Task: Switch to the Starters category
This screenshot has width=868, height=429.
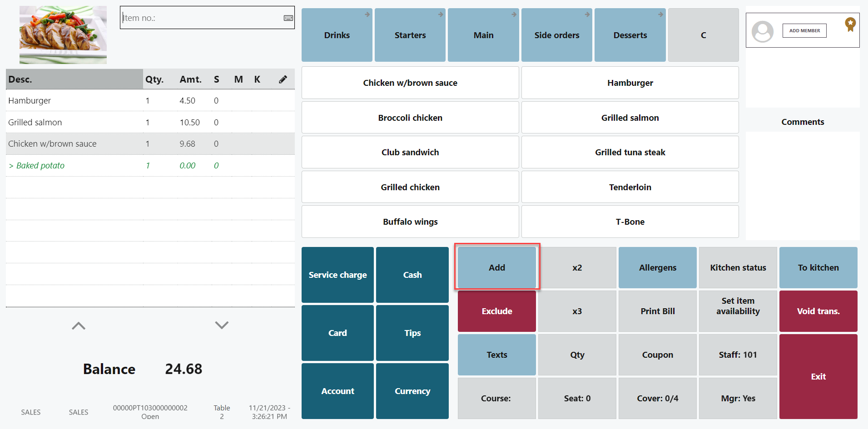Action: [410, 35]
